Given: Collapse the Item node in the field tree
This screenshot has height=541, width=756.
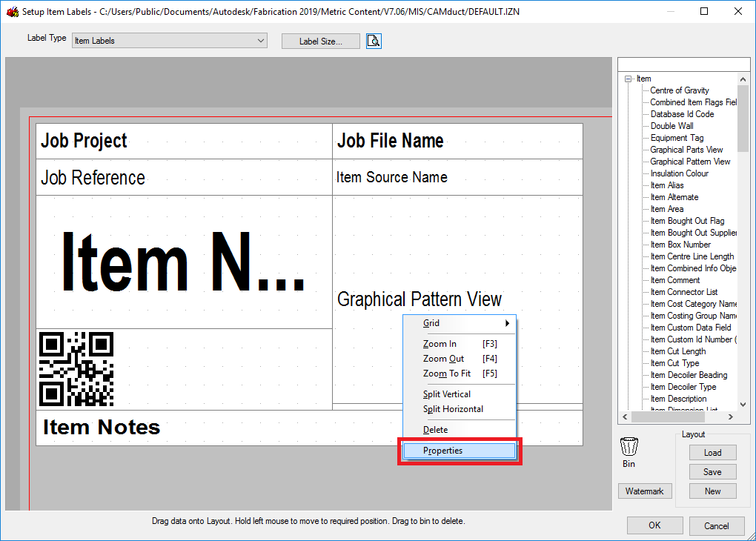Looking at the screenshot, I should pyautogui.click(x=628, y=78).
